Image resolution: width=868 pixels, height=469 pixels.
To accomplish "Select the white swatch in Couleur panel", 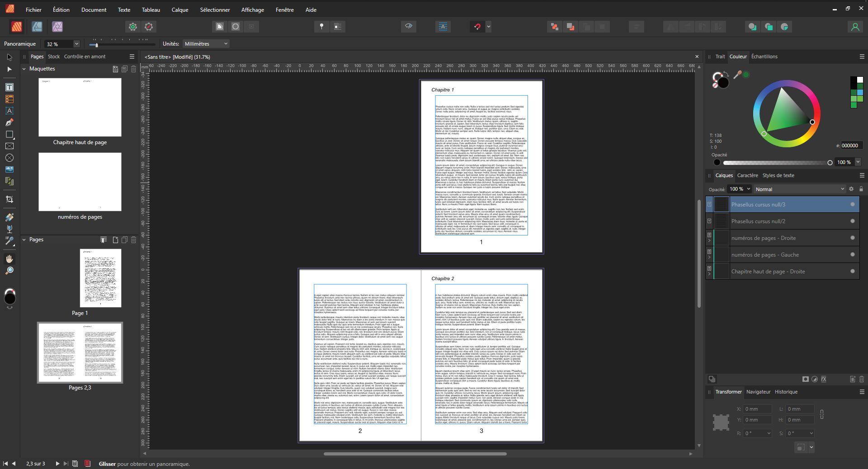I will (x=859, y=80).
